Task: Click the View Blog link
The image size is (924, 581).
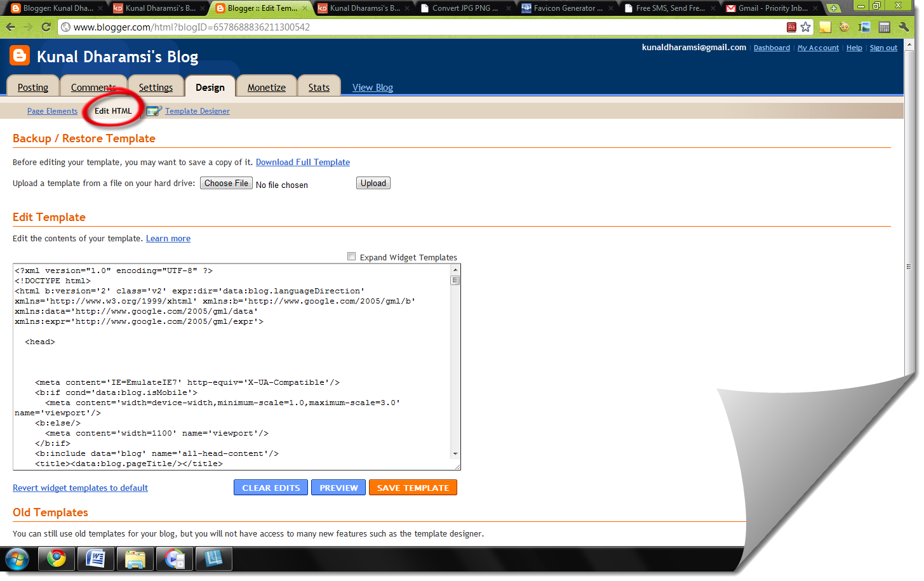Action: pyautogui.click(x=373, y=87)
